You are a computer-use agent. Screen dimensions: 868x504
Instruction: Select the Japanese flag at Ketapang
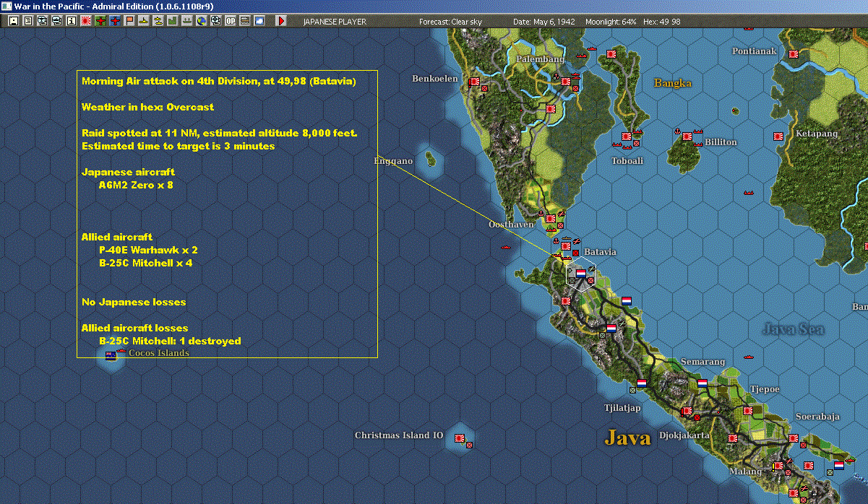pyautogui.click(x=778, y=136)
